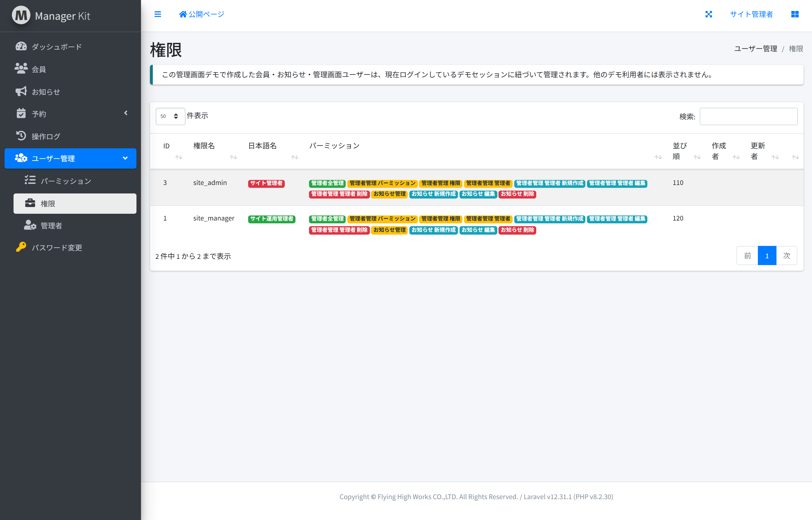Click the last column's sort arrows
Image resolution: width=812 pixels, height=520 pixels.
[x=795, y=157]
